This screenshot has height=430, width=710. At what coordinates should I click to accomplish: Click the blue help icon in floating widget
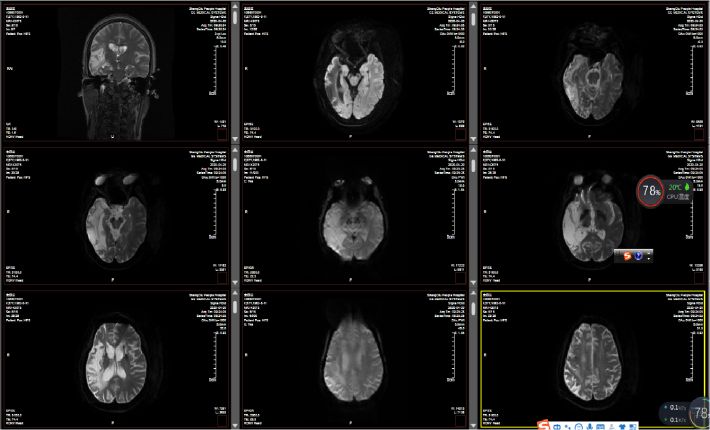pos(638,256)
